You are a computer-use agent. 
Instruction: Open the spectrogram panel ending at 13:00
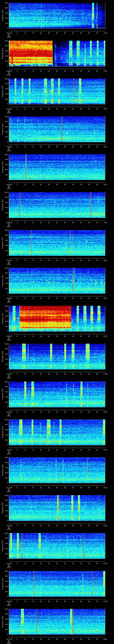(57, 432)
